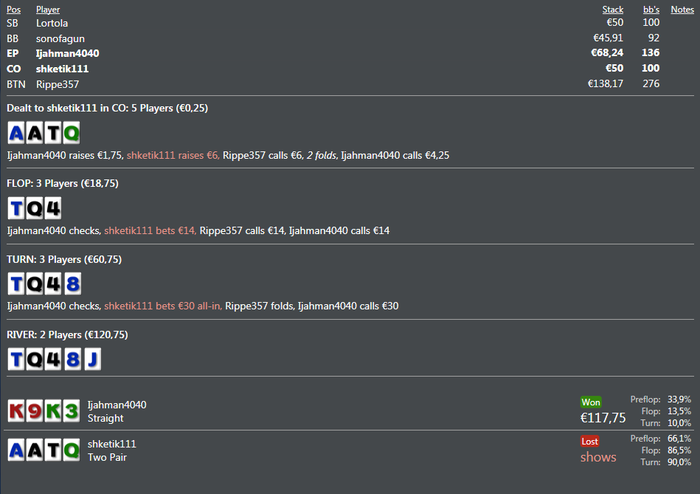Click the Pos column header

[x=13, y=9]
